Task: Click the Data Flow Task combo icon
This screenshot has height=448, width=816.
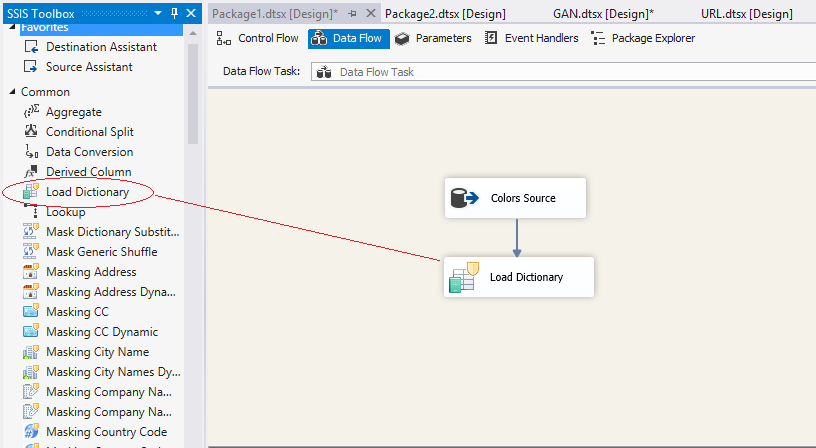Action: coord(324,72)
